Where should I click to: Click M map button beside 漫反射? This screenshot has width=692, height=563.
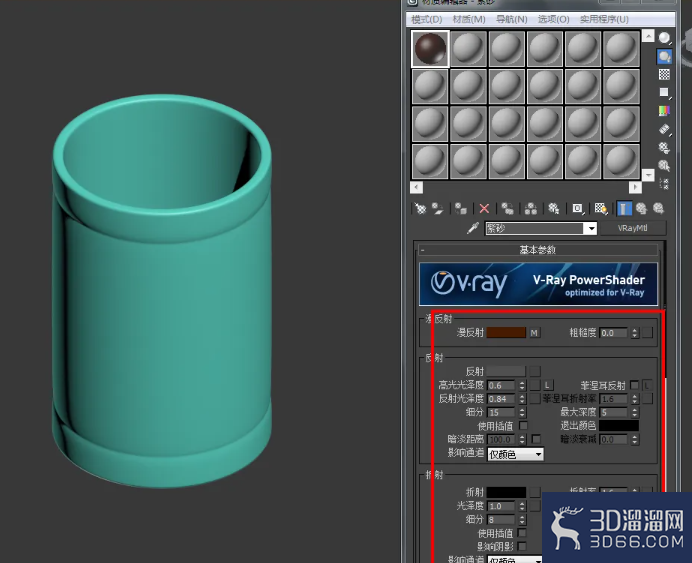tap(534, 333)
